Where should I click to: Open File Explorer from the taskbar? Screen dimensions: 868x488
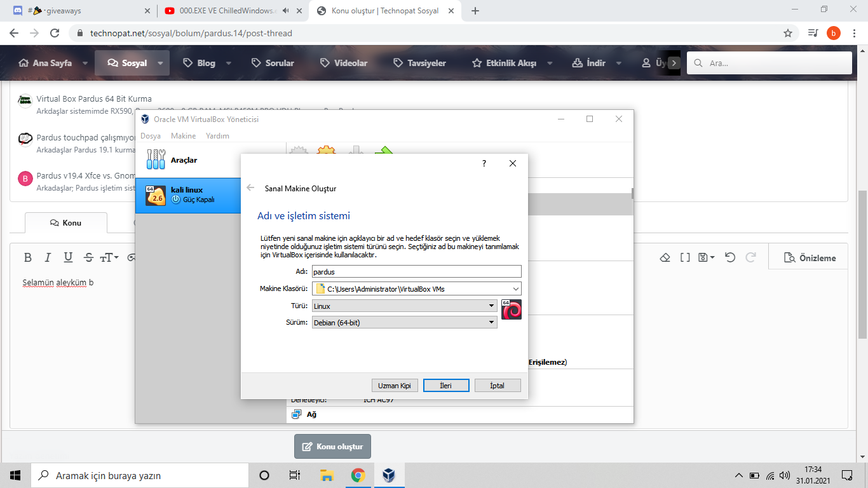327,475
